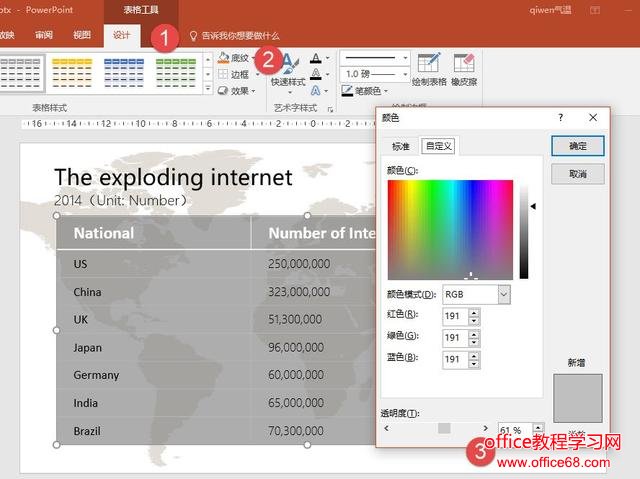Viewport: 640px width, 479px height.
Task: Click the luminance brightness slider bar
Action: coord(524,231)
